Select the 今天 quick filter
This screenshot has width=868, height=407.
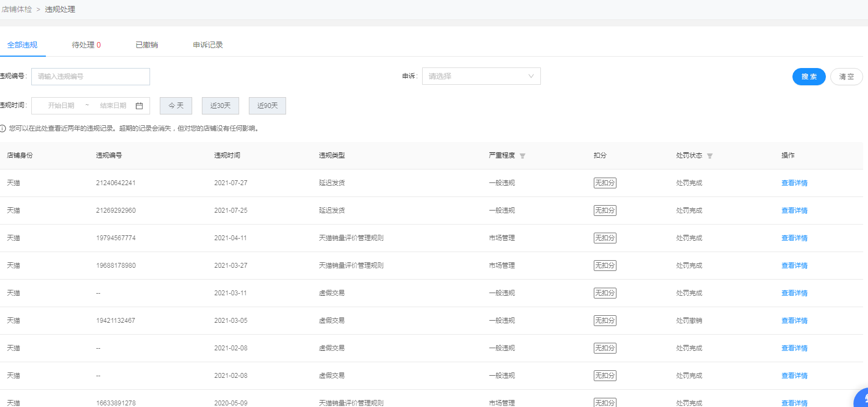[176, 106]
